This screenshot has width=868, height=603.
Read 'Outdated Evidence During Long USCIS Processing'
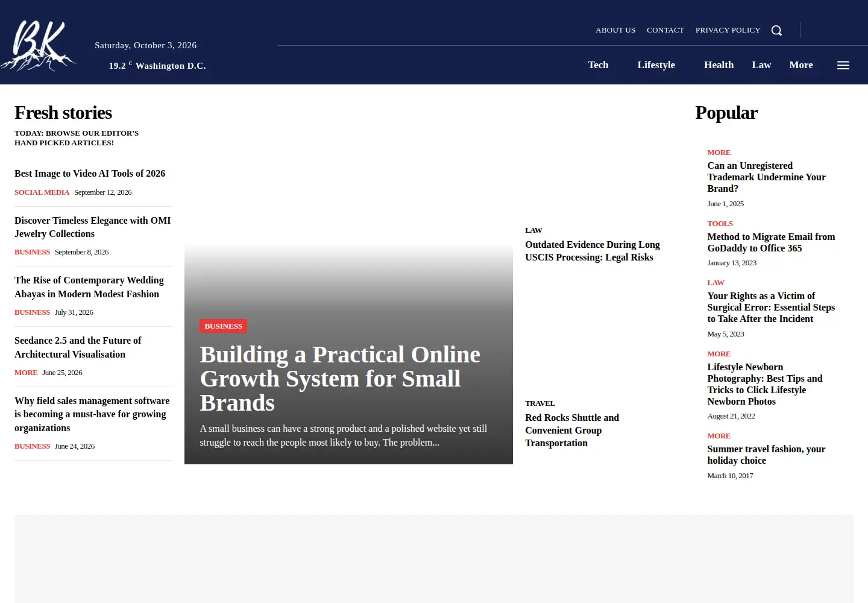click(x=593, y=251)
